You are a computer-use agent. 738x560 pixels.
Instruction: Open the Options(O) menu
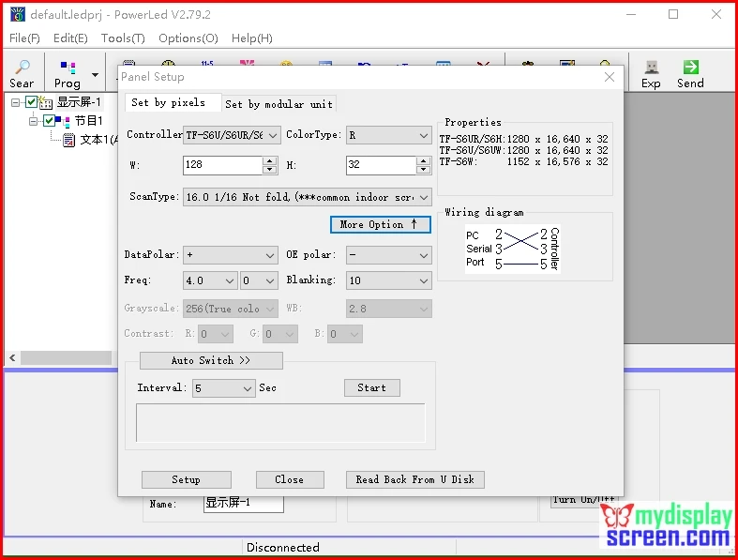coord(188,38)
